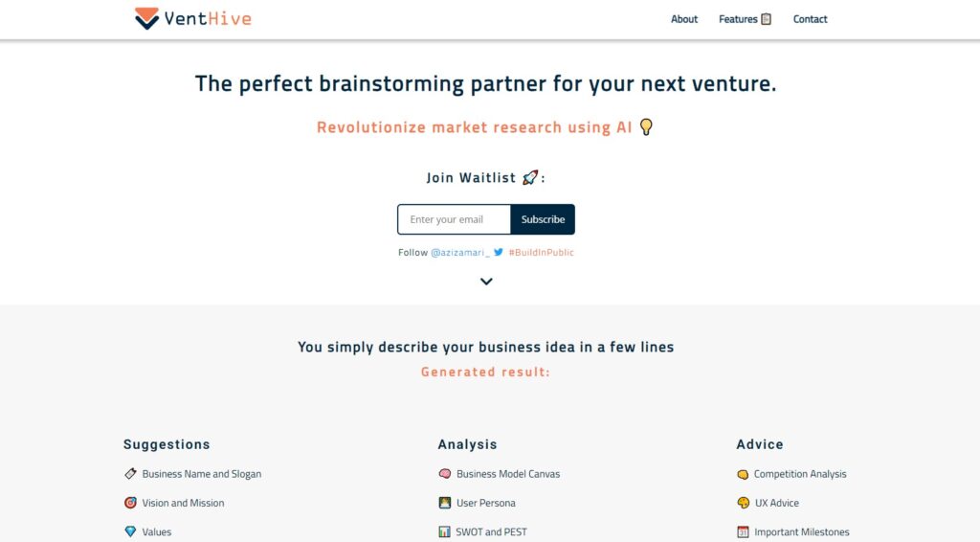
Task: Focus the Enter your email field
Action: click(x=455, y=219)
